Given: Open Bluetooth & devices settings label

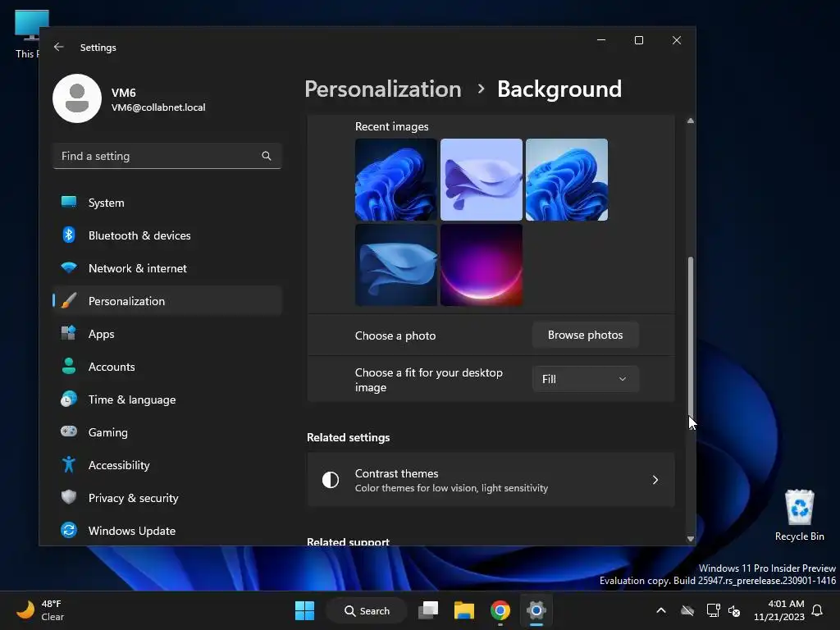Looking at the screenshot, I should (139, 235).
